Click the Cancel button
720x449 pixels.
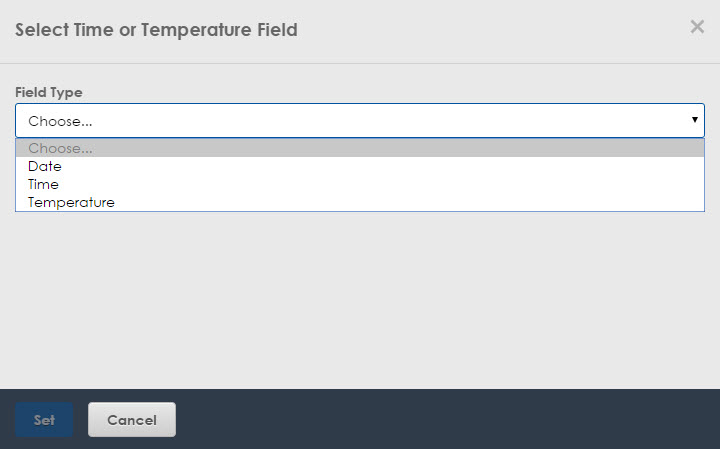(132, 420)
